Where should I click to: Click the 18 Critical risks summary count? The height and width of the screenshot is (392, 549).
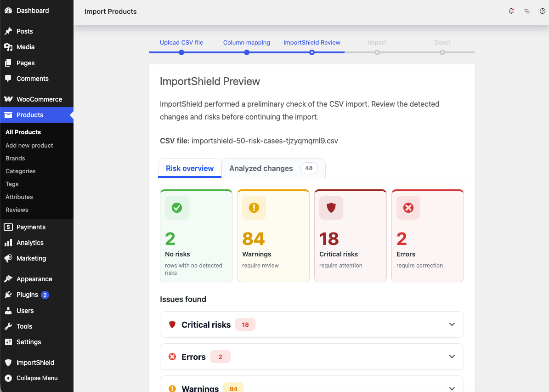[329, 239]
